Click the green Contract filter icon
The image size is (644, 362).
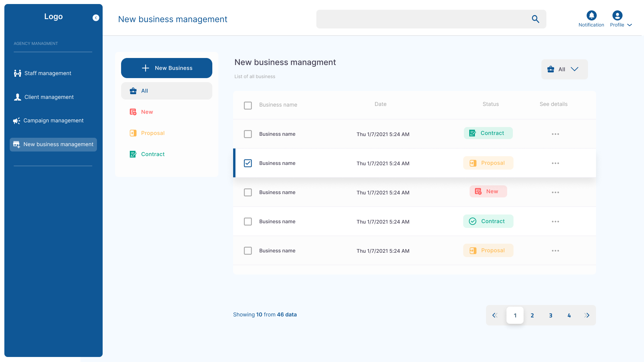click(x=133, y=154)
